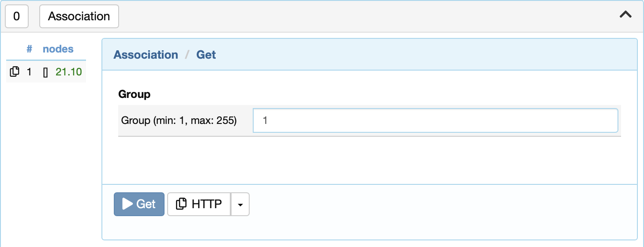The image size is (644, 247).
Task: Click the # column header
Action: tap(29, 49)
